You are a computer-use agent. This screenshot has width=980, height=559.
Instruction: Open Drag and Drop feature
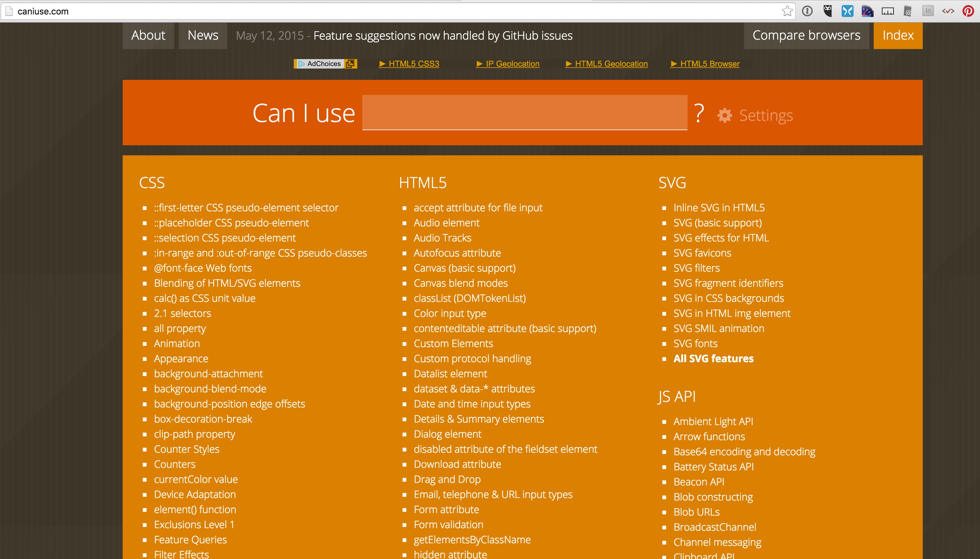point(447,479)
